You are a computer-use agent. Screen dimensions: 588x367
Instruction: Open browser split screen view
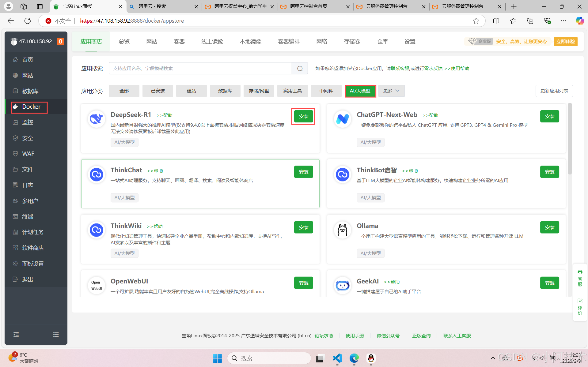tap(496, 21)
